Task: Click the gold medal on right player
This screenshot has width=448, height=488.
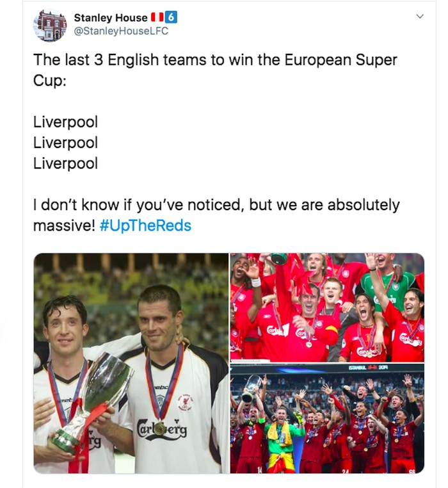Action: pyautogui.click(x=159, y=428)
